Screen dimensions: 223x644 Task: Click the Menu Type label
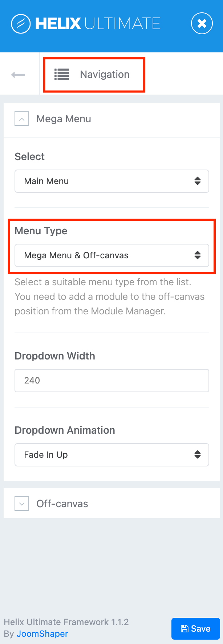pyautogui.click(x=41, y=231)
